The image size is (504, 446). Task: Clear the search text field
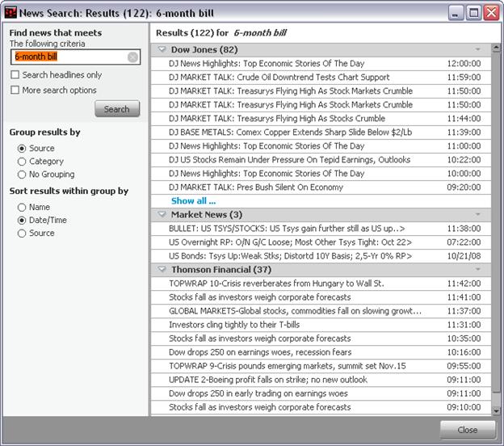pyautogui.click(x=132, y=57)
